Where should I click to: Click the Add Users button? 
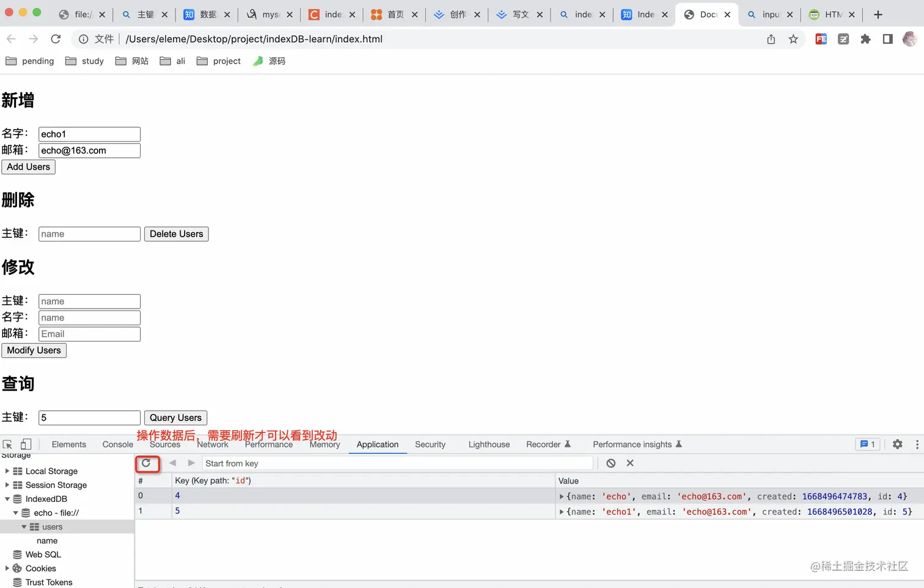[x=29, y=167]
